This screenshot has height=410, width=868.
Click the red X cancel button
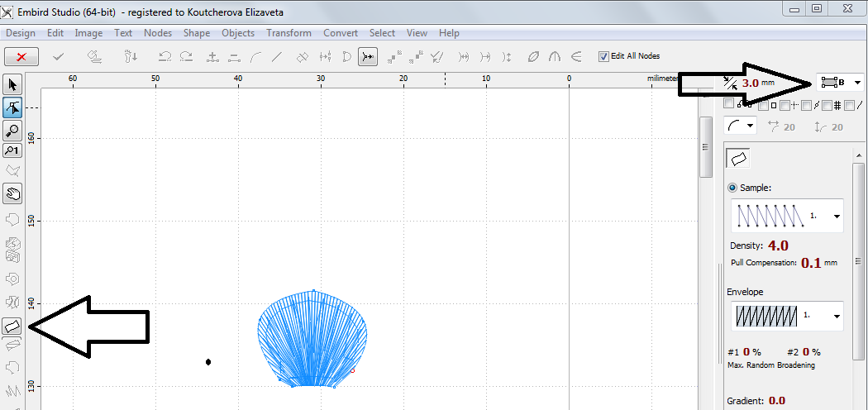21,56
